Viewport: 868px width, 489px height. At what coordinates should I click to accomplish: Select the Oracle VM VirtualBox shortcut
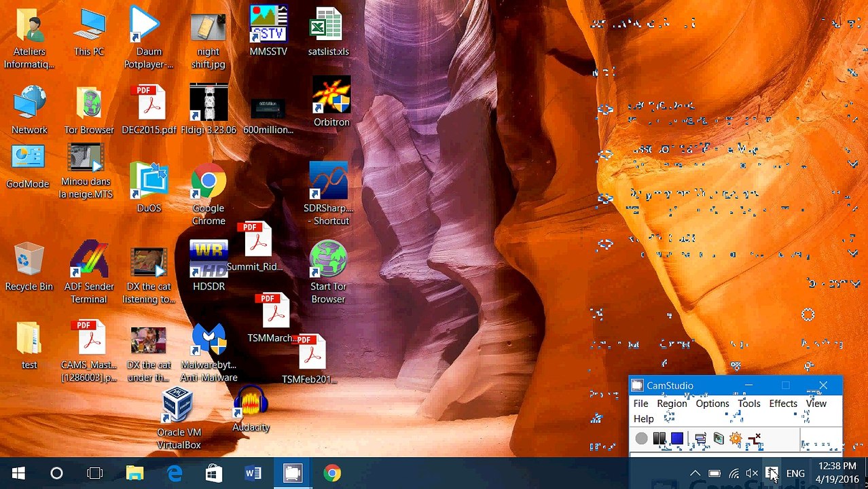click(x=179, y=418)
